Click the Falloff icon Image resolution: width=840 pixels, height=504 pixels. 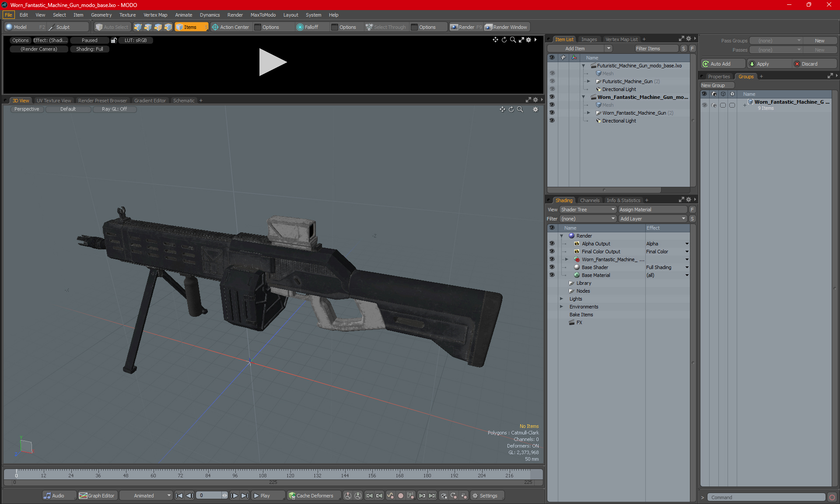tap(300, 27)
